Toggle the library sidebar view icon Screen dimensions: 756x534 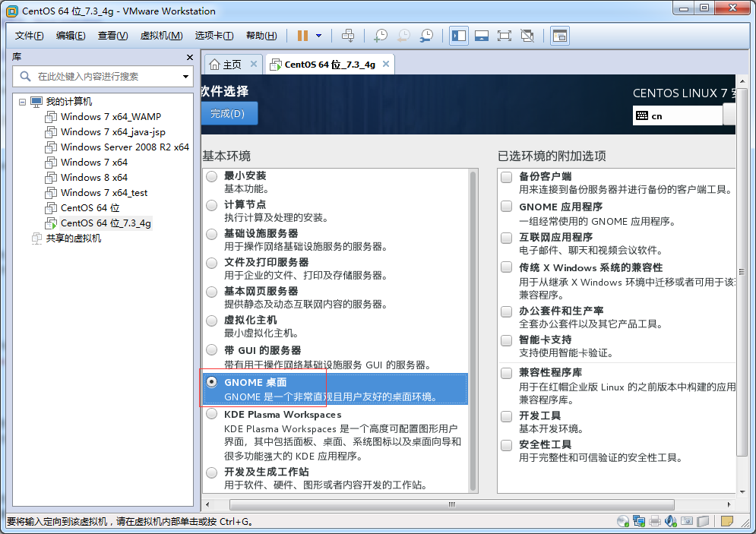(458, 36)
